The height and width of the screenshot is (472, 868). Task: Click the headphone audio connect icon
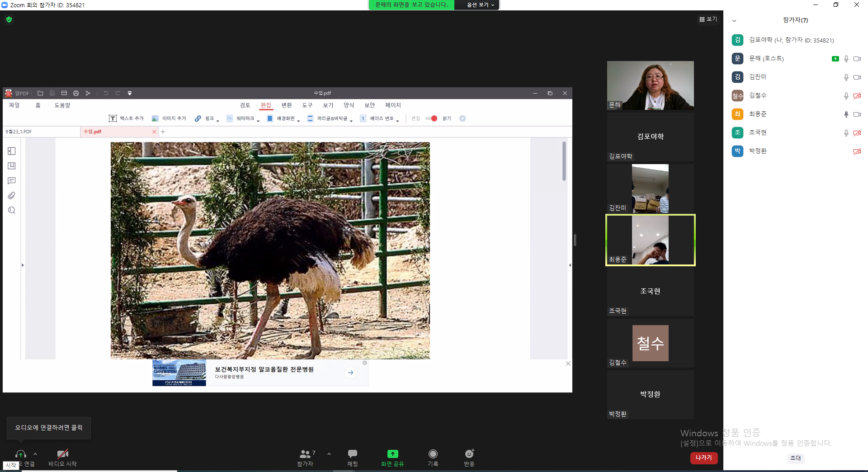point(21,454)
